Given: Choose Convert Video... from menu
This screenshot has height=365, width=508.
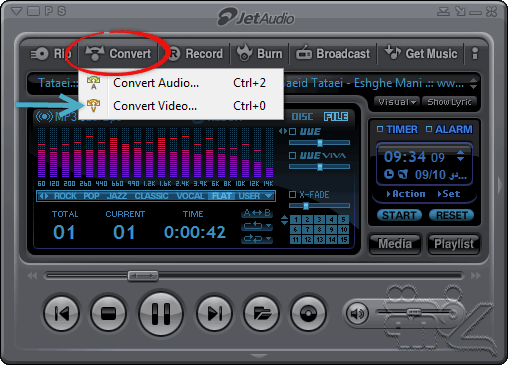Looking at the screenshot, I should pos(181,106).
